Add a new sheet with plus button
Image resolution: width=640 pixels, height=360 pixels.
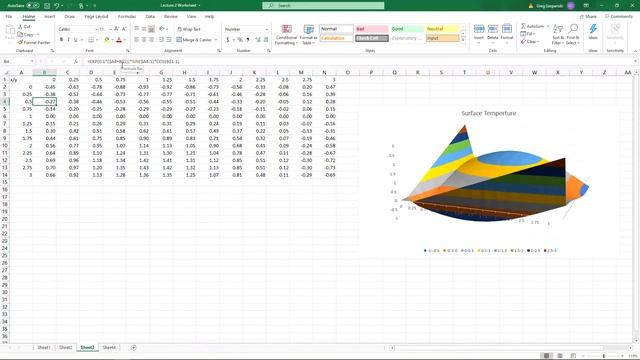click(133, 348)
